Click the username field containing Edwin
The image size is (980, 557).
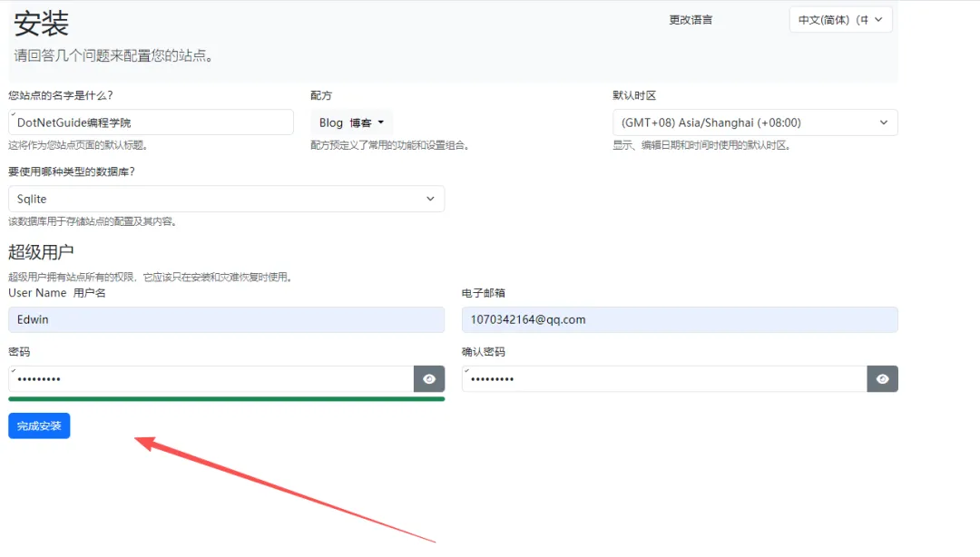pos(226,319)
